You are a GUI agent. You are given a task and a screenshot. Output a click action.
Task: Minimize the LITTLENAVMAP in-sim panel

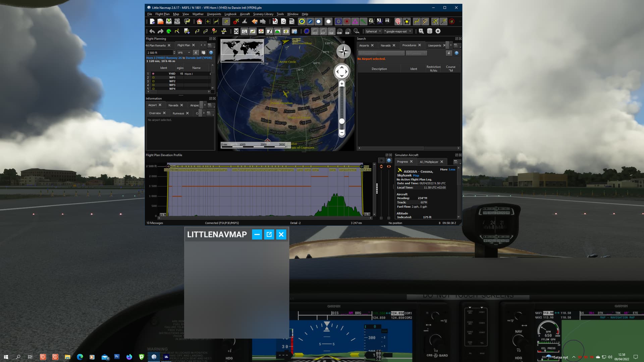click(x=257, y=234)
